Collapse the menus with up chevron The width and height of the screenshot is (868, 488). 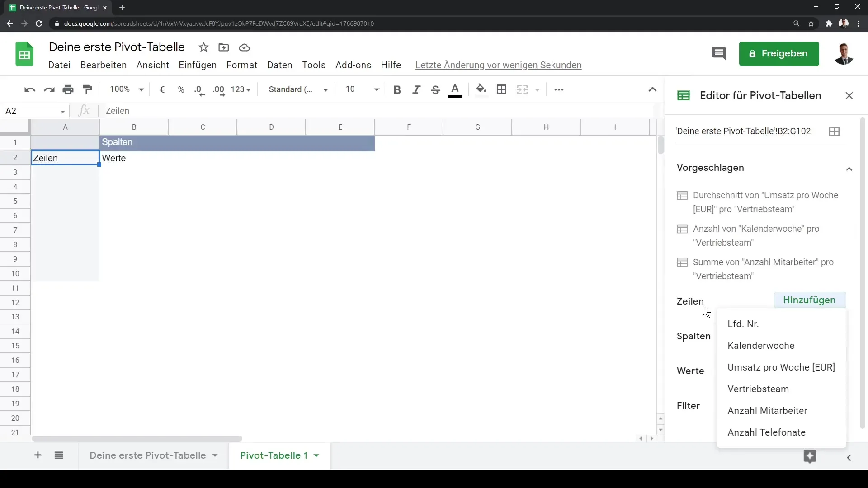652,89
